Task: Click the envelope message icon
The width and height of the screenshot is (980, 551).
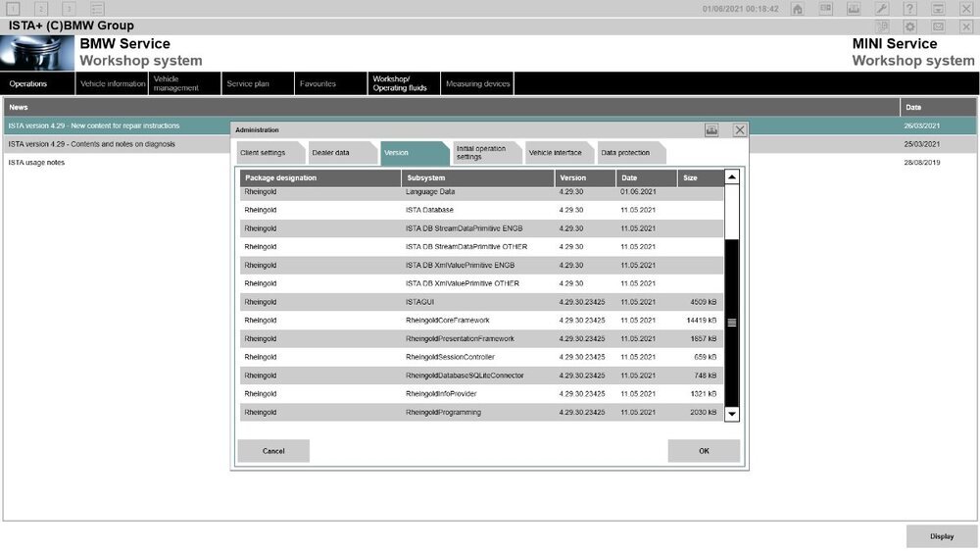Action: click(x=938, y=26)
